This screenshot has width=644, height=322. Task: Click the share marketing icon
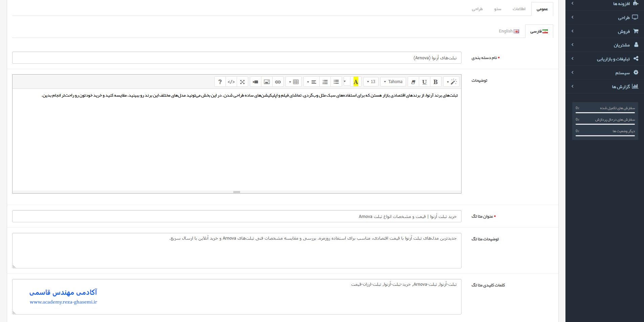(x=636, y=58)
